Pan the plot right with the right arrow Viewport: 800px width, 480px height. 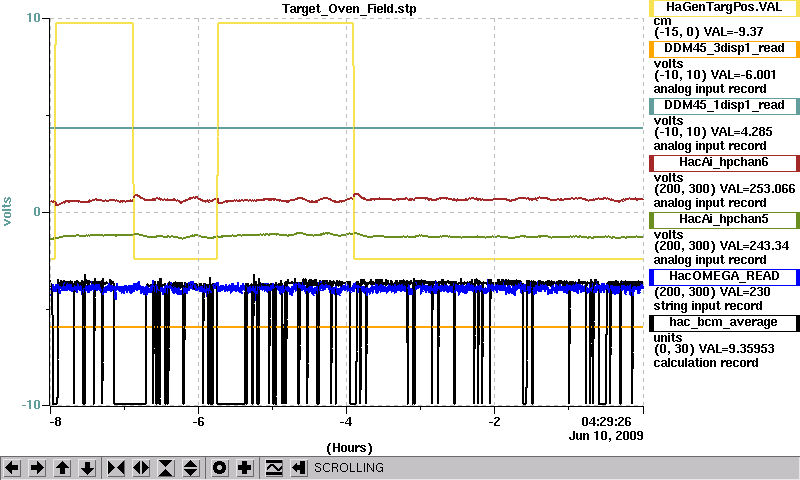[x=37, y=467]
